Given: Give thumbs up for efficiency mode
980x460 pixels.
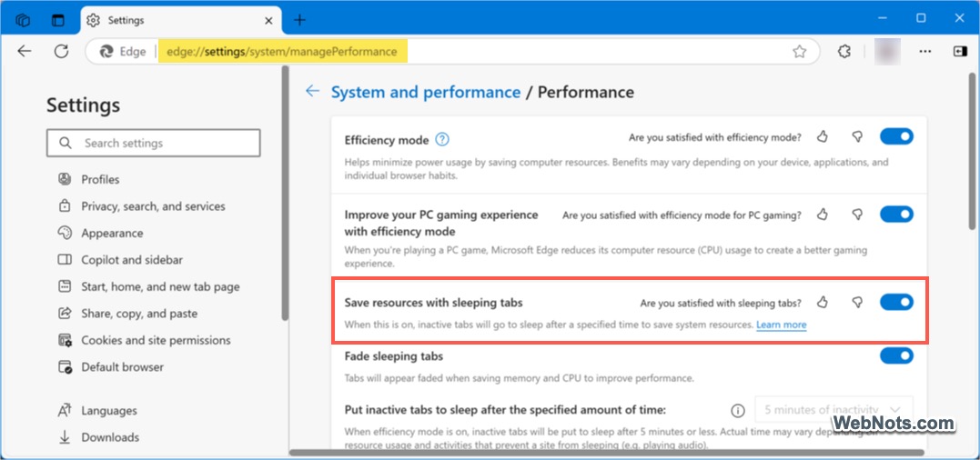Looking at the screenshot, I should (823, 136).
